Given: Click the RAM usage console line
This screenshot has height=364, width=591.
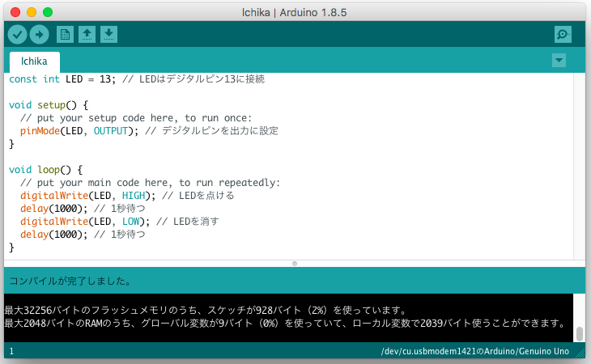Looking at the screenshot, I should 285,323.
